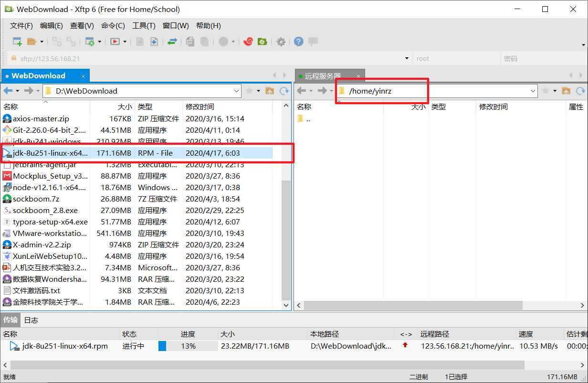Select the '..' parent folder in remote list
The height and width of the screenshot is (383, 588).
(x=304, y=119)
